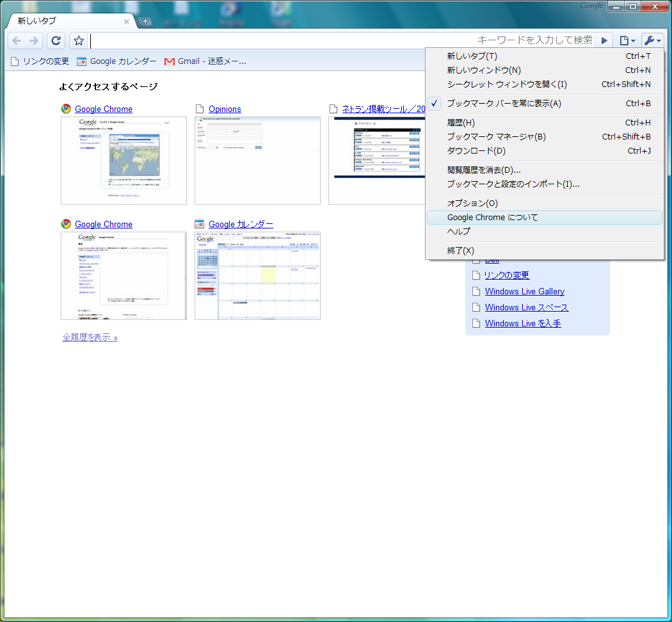The width and height of the screenshot is (672, 622).
Task: Click the Opinions page thumbnail
Action: [257, 161]
